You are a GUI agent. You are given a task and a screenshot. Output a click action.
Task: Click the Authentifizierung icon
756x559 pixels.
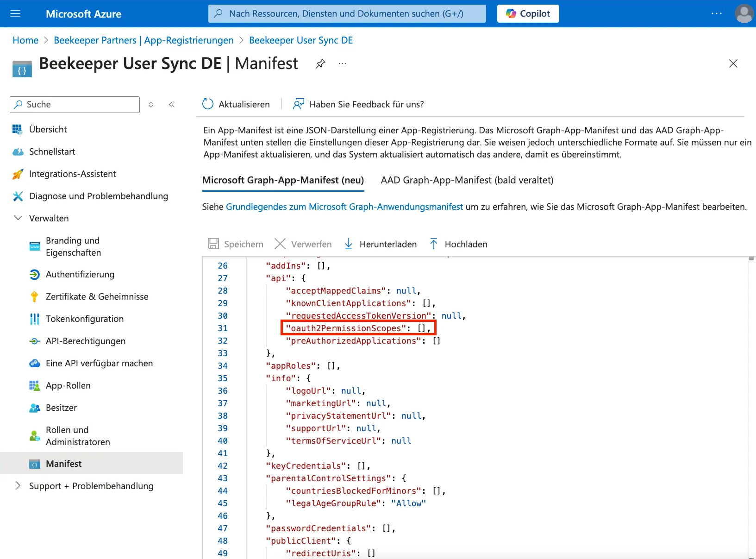click(x=35, y=275)
